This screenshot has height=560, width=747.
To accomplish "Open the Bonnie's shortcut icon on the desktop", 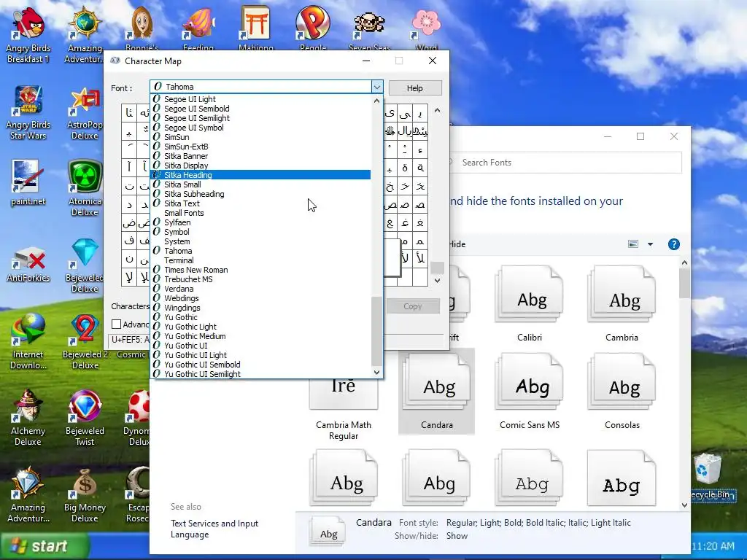I will (x=142, y=28).
